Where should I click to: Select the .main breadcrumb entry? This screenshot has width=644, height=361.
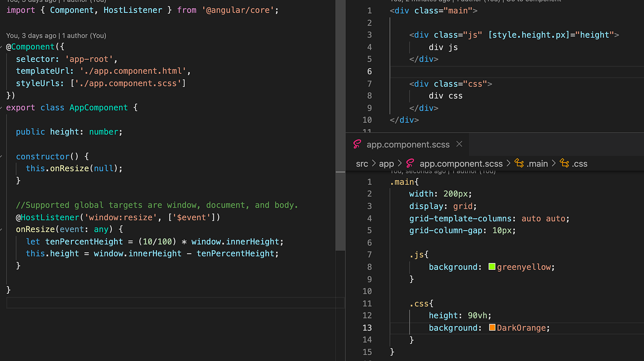(x=537, y=163)
